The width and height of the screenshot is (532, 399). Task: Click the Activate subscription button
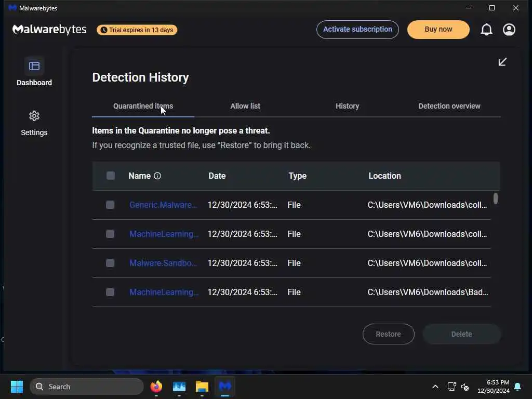tap(357, 30)
